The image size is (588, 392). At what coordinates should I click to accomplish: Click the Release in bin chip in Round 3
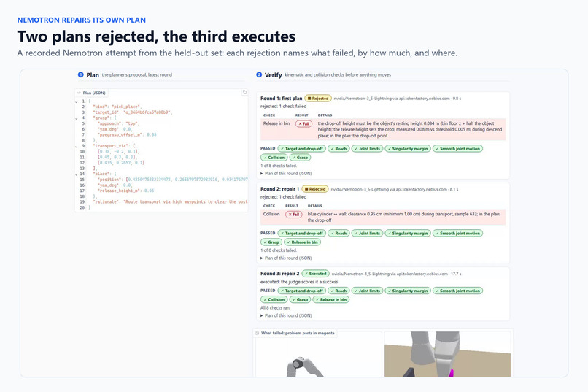(331, 300)
